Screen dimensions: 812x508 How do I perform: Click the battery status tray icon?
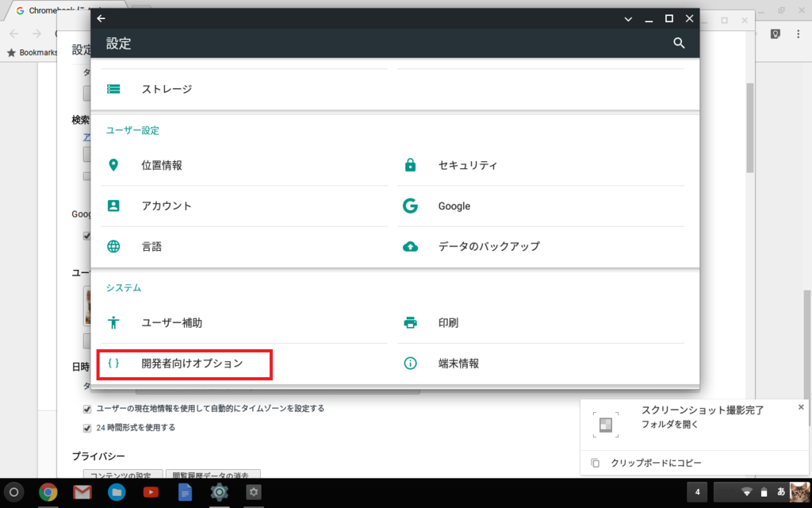pyautogui.click(x=764, y=492)
